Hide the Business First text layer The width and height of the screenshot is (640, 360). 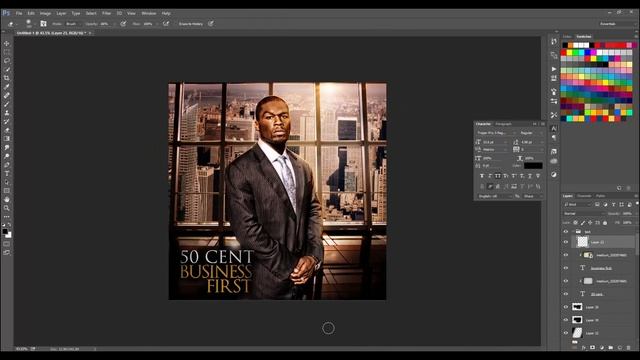566,268
